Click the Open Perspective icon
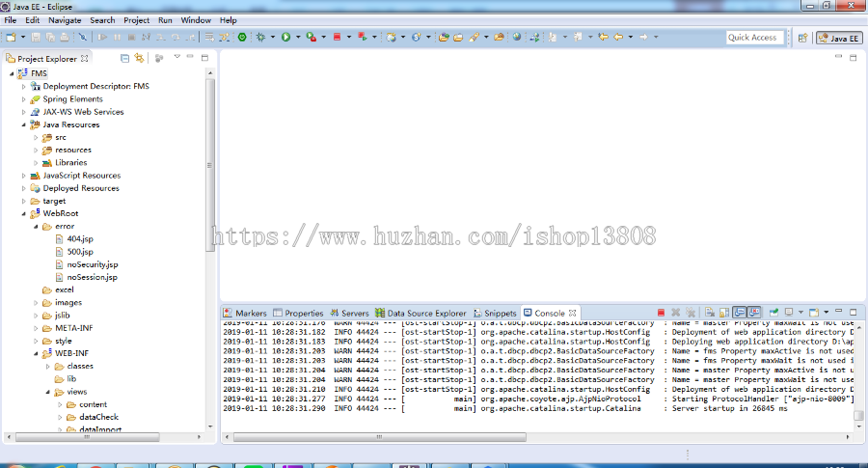 pos(802,38)
